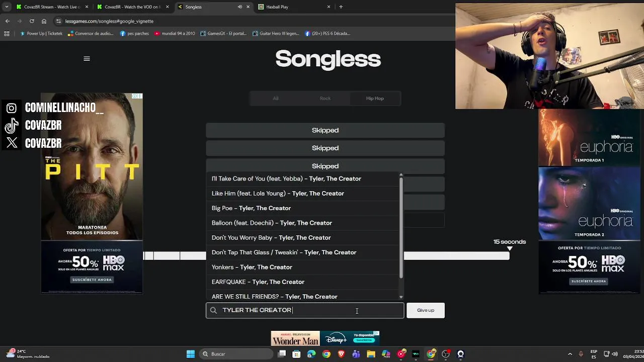Click Suscríbete ahora on The Pitt ad

pyautogui.click(x=92, y=280)
